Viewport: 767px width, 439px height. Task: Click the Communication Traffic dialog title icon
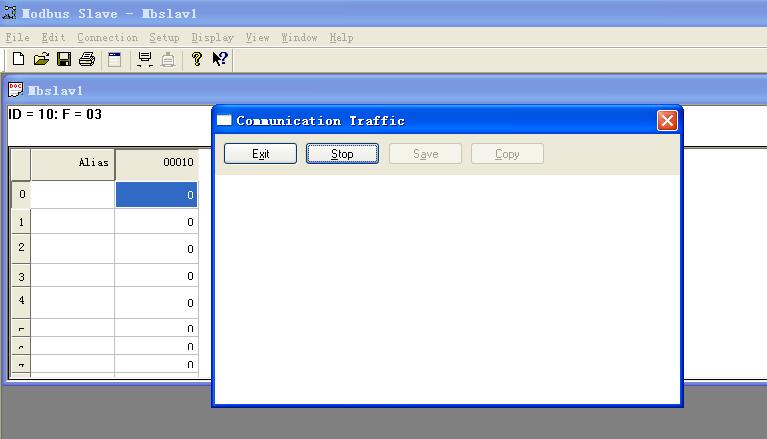(224, 120)
